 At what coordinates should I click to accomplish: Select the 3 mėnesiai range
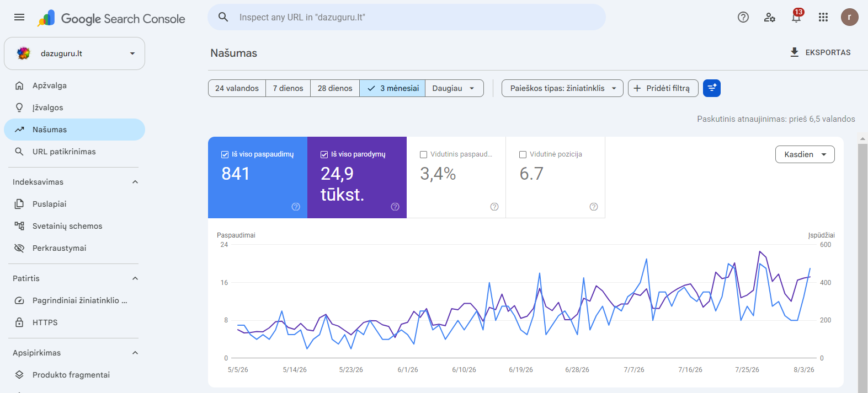coord(392,88)
